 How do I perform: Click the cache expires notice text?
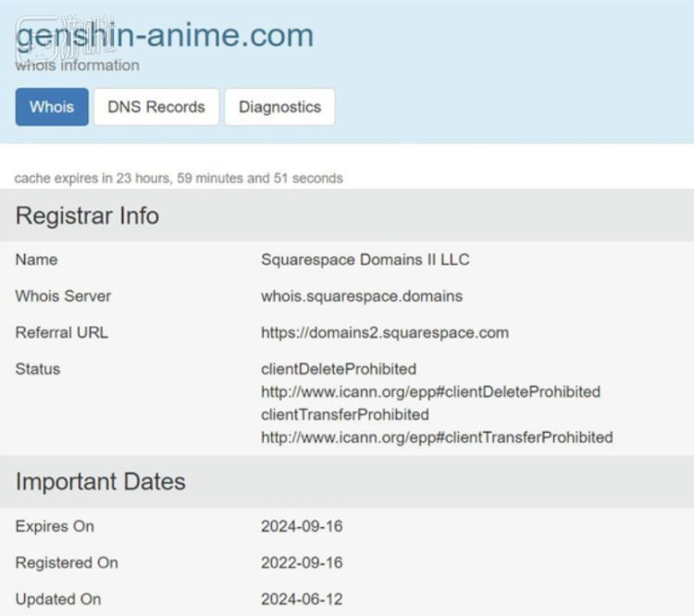pos(179,178)
